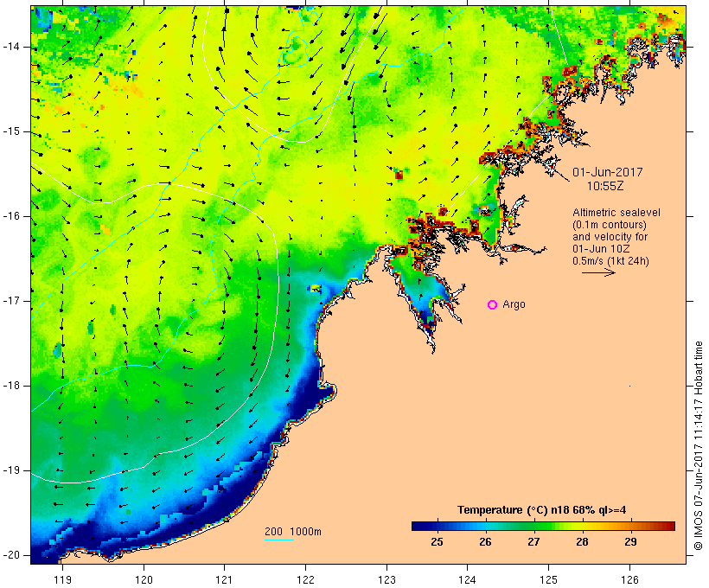709x588 pixels.
Task: Click the latitude axis label '-18'
Action: pos(11,386)
